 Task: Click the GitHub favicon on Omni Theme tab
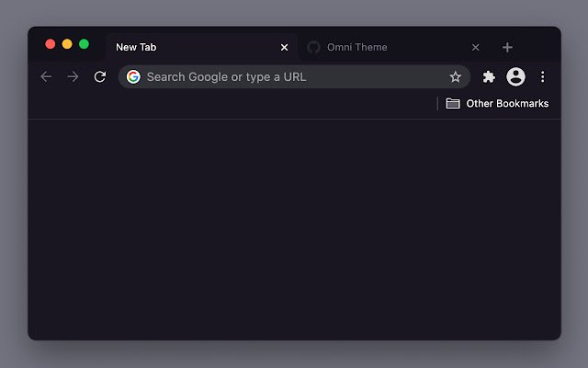click(313, 47)
